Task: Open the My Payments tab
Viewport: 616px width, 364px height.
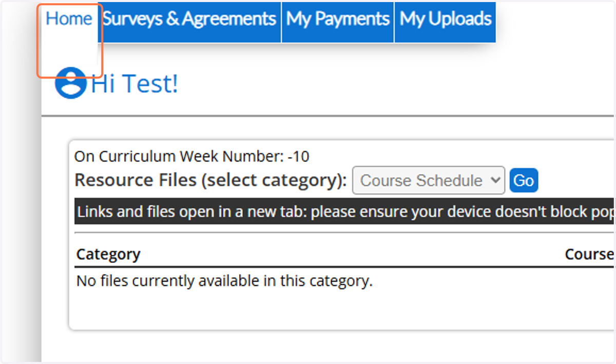Action: tap(338, 19)
